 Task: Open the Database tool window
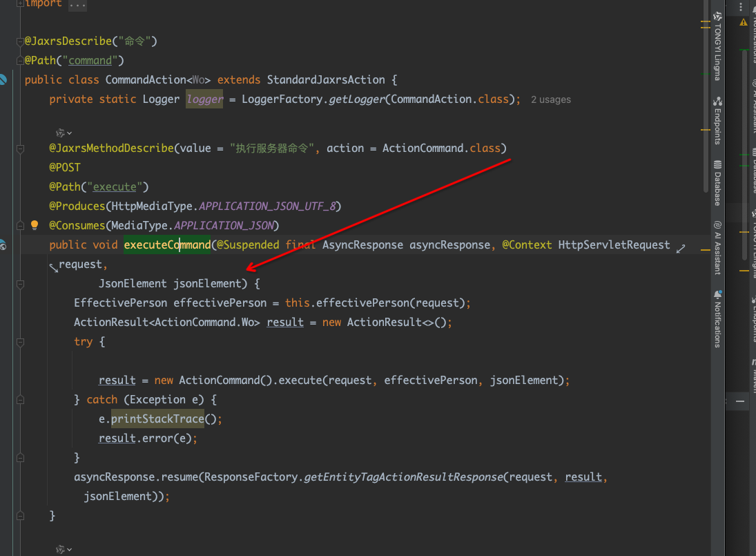[x=717, y=182]
